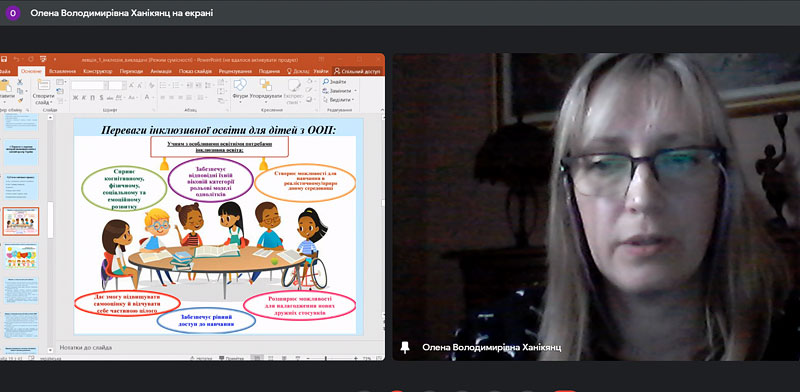Open the font name combo box
The width and height of the screenshot is (800, 392).
coord(89,85)
